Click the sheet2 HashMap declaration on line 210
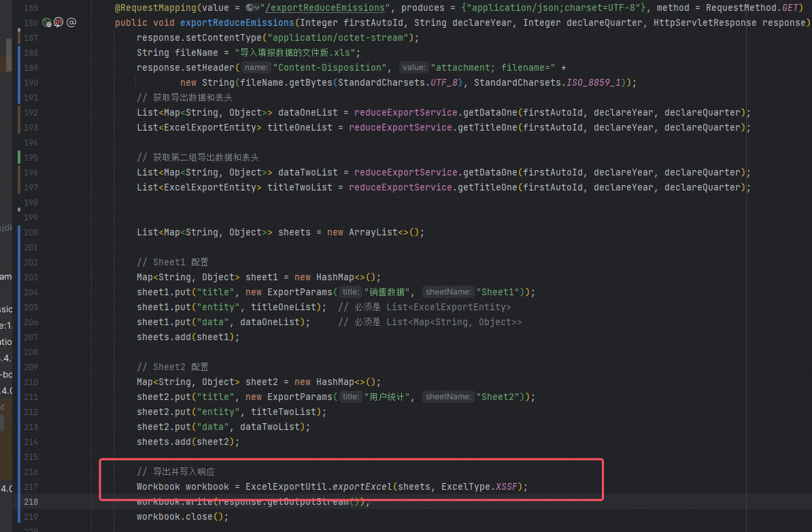 (262, 382)
